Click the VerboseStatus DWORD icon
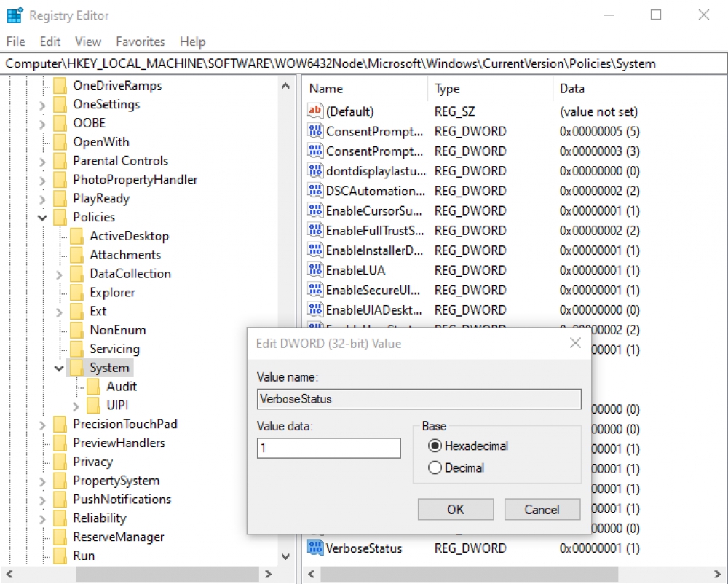Viewport: 728px width, 584px height. 314,548
